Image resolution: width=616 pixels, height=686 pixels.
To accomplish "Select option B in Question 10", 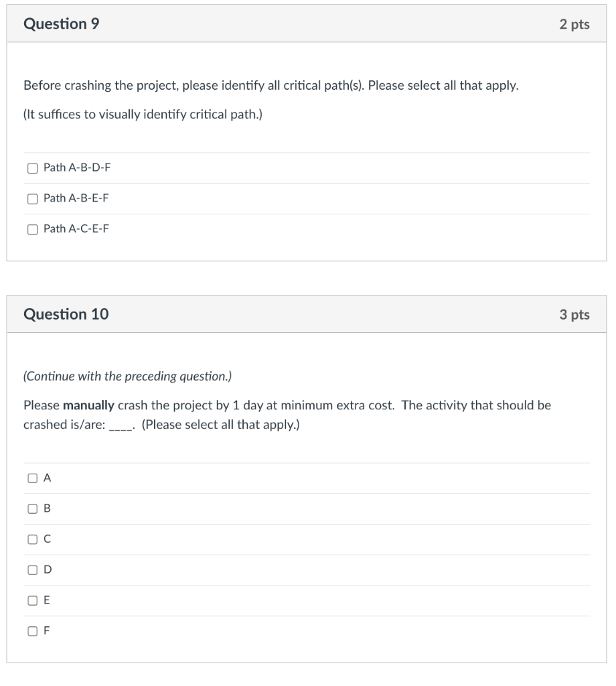I will click(32, 508).
